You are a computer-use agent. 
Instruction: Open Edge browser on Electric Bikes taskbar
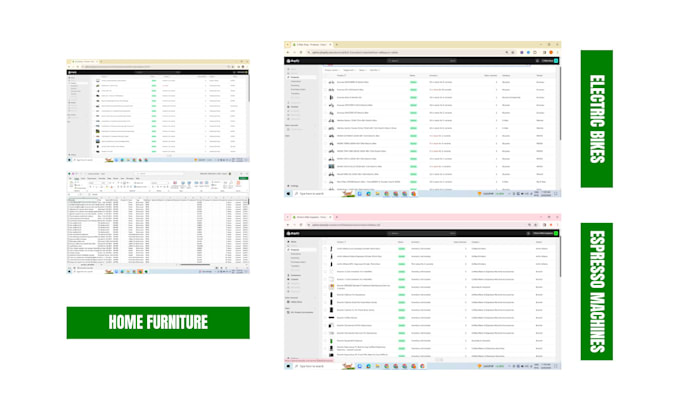pos(369,193)
